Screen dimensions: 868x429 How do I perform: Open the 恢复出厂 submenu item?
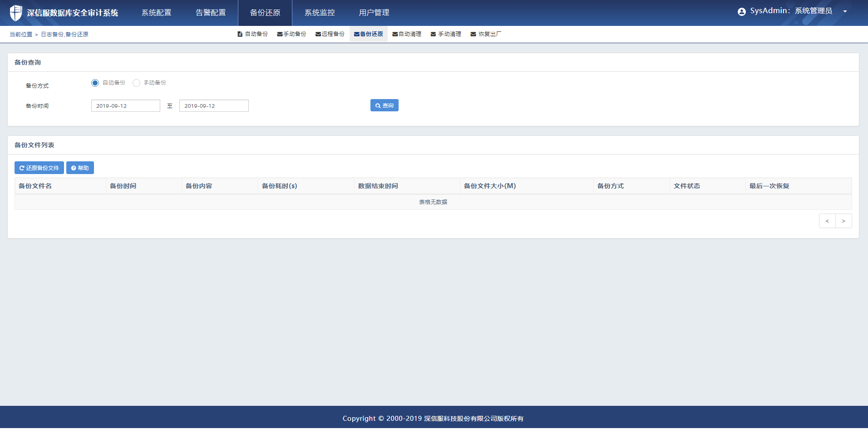tap(486, 34)
